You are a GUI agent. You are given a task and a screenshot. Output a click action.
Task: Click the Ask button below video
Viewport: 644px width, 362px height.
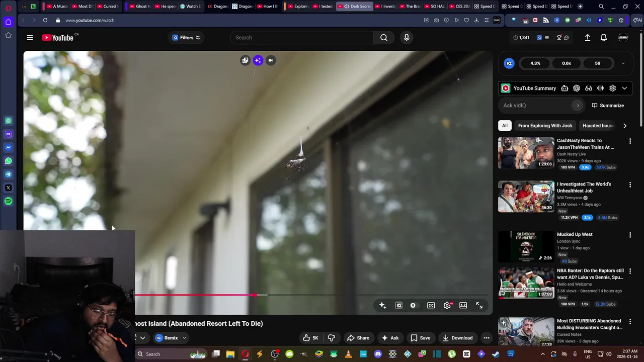[x=390, y=338]
